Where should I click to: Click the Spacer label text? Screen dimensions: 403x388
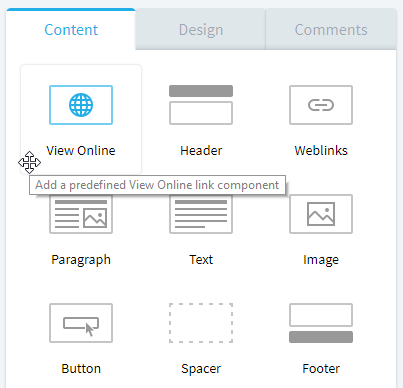(x=201, y=369)
